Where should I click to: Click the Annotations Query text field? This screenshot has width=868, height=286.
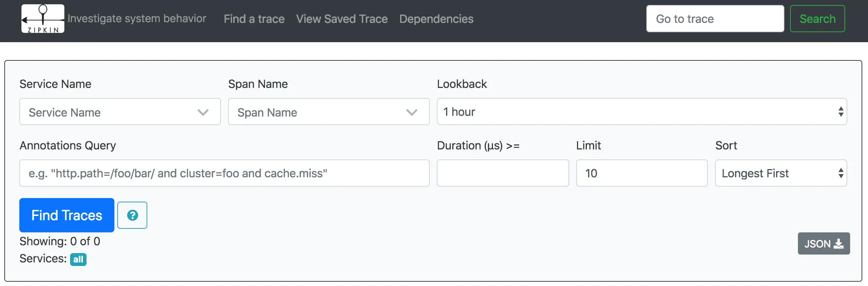(x=224, y=173)
